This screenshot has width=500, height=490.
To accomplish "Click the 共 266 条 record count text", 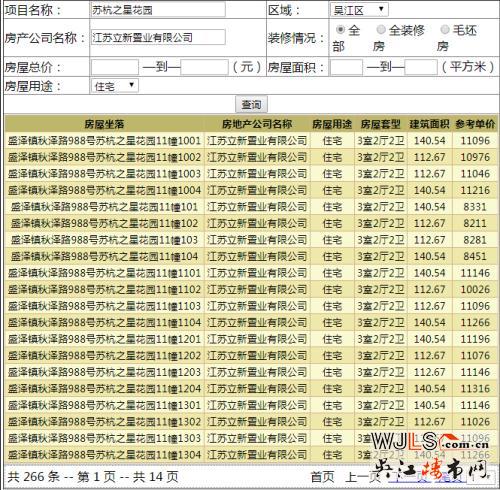I will 34,477.
